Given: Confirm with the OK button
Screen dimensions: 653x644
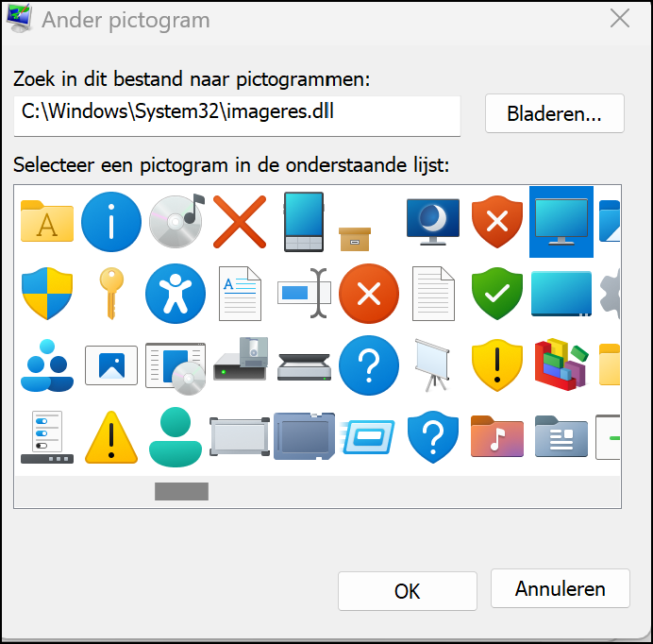Looking at the screenshot, I should pyautogui.click(x=408, y=591).
